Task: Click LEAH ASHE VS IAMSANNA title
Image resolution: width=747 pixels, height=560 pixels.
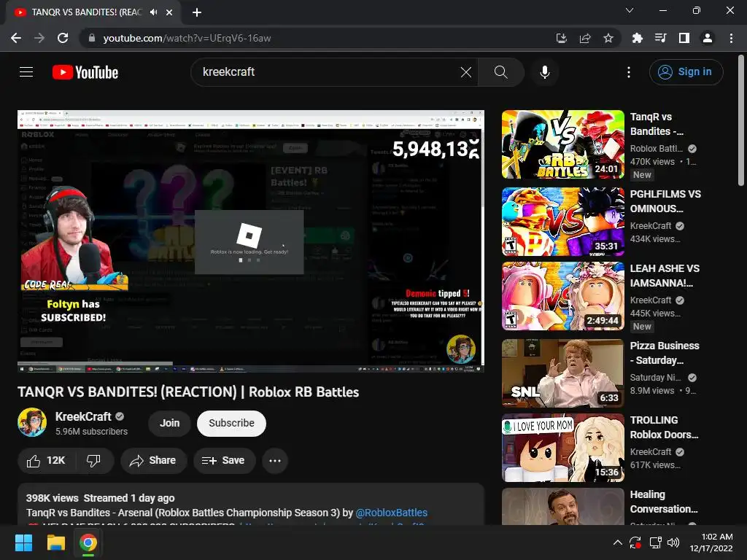Action: pyautogui.click(x=665, y=275)
